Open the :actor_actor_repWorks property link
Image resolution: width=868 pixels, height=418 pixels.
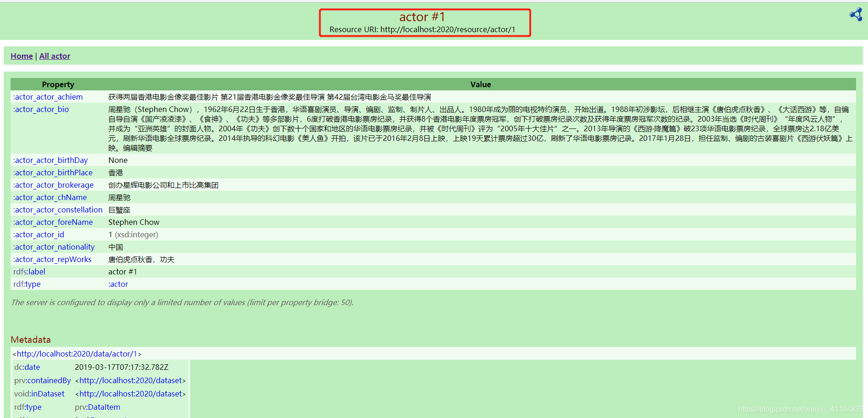[x=52, y=259]
